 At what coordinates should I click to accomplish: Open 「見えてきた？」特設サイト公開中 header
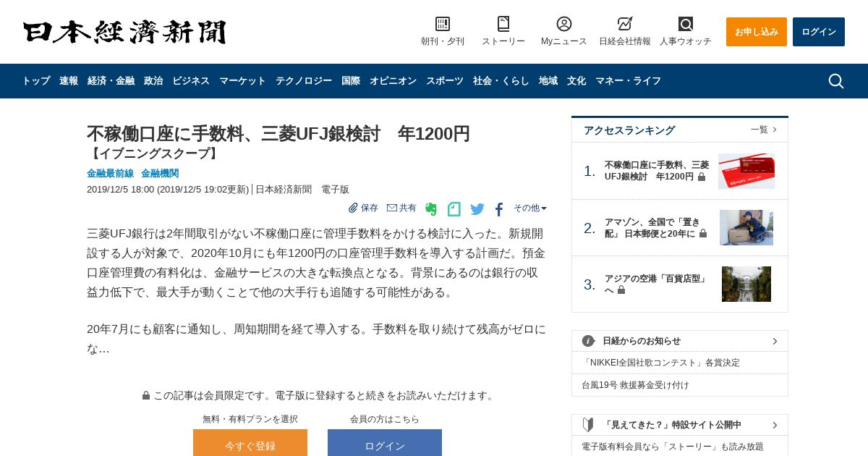pyautogui.click(x=680, y=425)
